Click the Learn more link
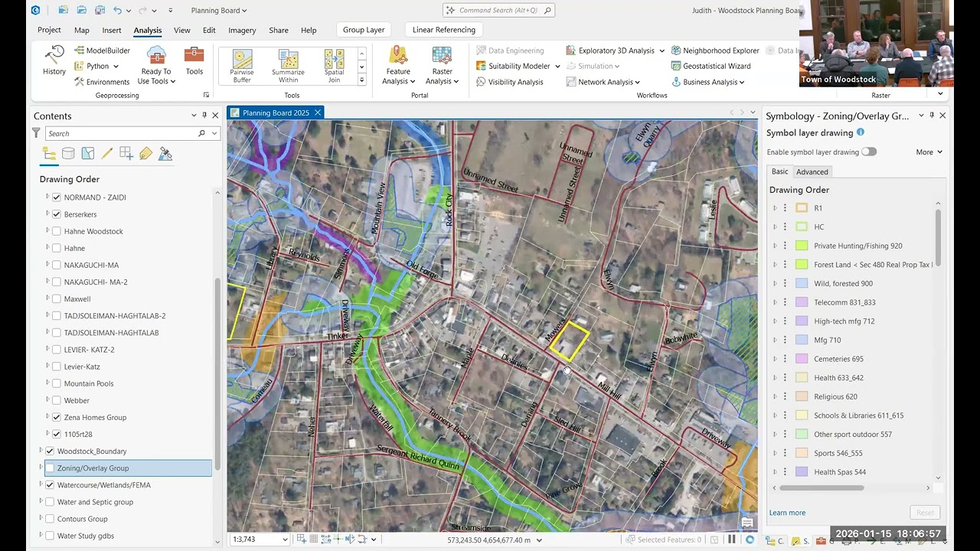 [787, 513]
